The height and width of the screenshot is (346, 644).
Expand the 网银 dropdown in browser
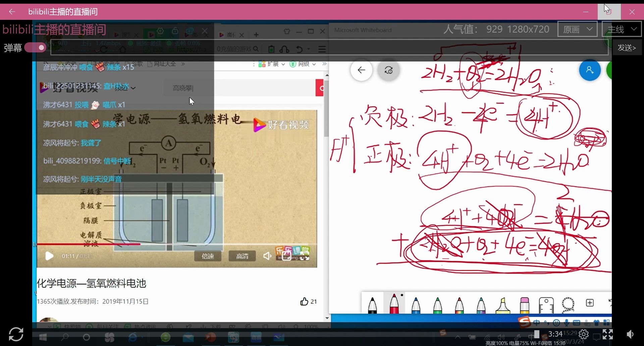click(x=303, y=64)
